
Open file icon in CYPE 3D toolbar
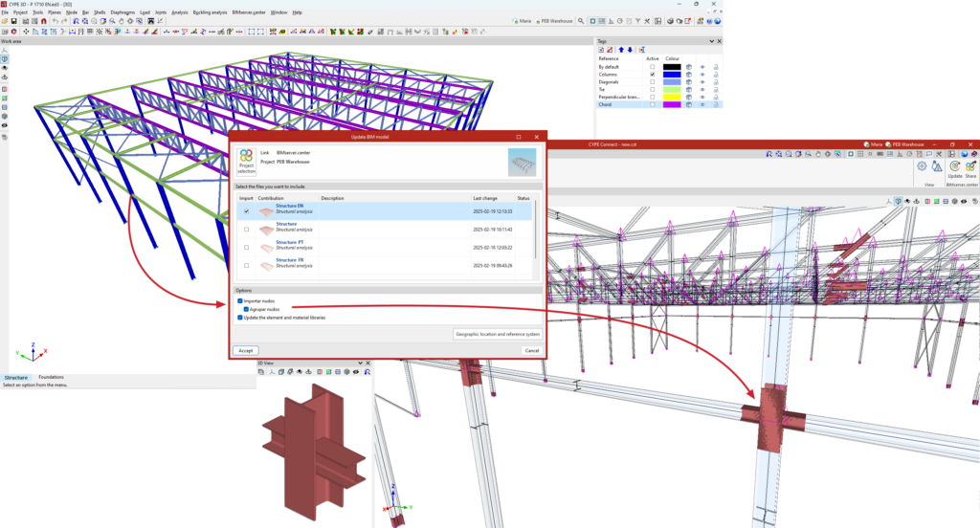[x=5, y=21]
